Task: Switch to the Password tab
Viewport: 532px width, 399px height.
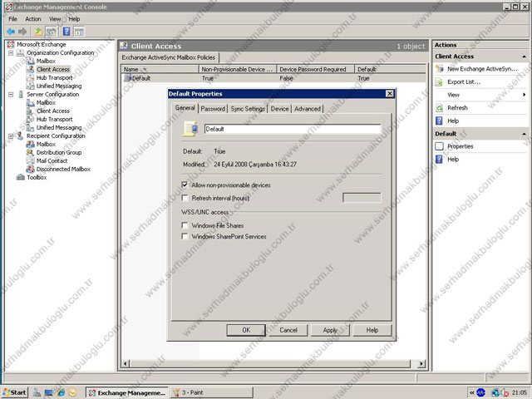Action: pos(213,109)
